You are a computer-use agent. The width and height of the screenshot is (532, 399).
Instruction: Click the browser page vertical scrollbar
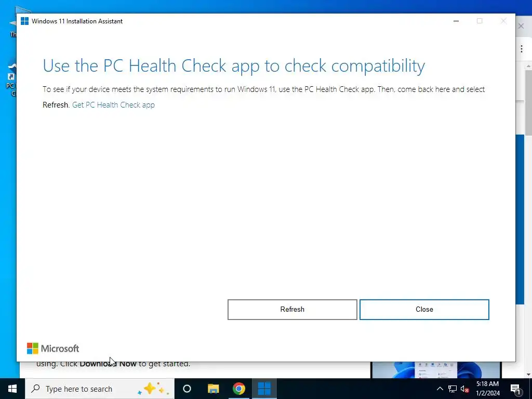pyautogui.click(x=528, y=103)
